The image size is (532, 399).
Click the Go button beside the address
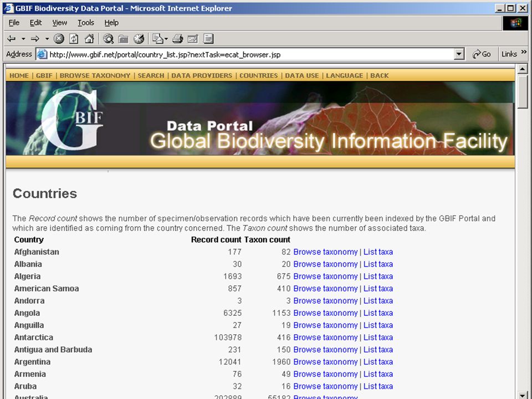click(x=482, y=54)
